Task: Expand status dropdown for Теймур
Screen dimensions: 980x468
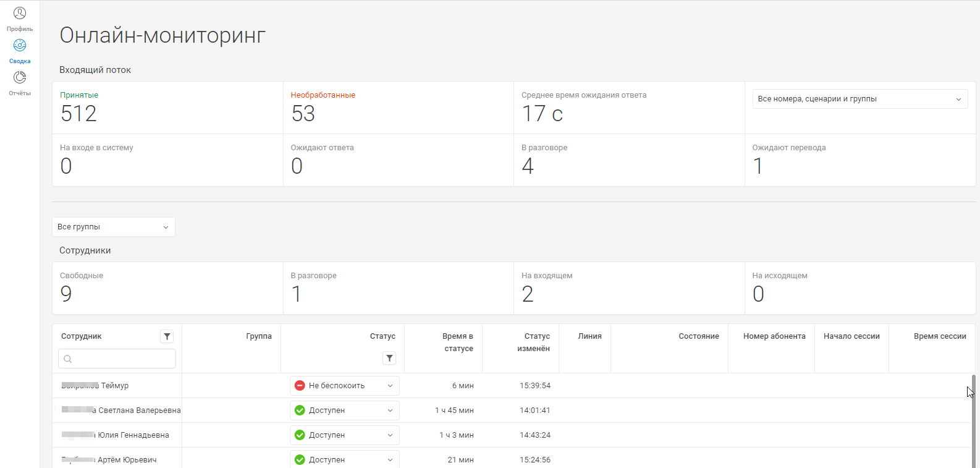Action: click(390, 386)
